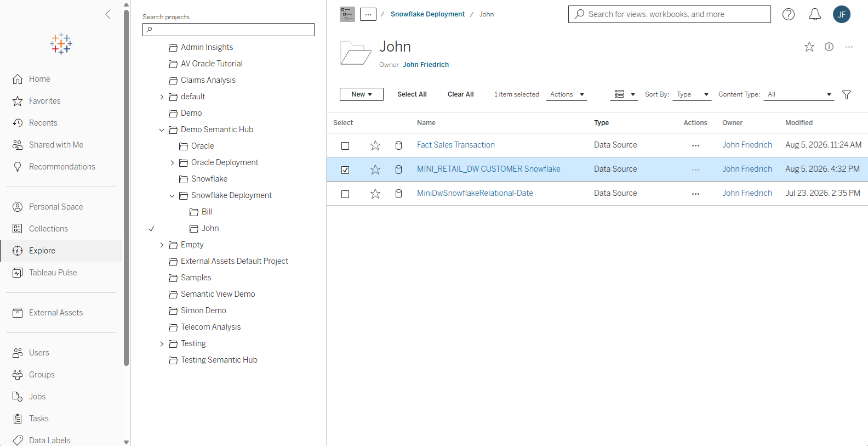
Task: Toggle the project tree panel icon
Action: pos(347,14)
